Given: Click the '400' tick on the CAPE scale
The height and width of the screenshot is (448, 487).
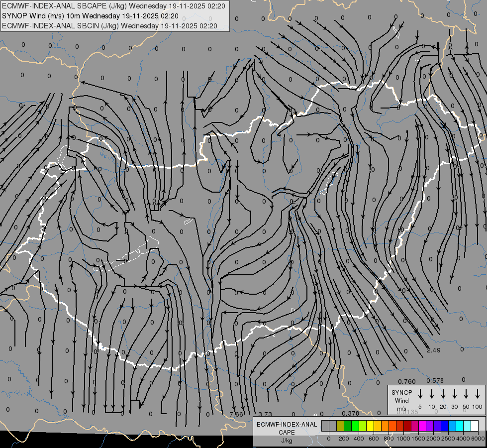Looking at the screenshot, I should click(x=359, y=439).
